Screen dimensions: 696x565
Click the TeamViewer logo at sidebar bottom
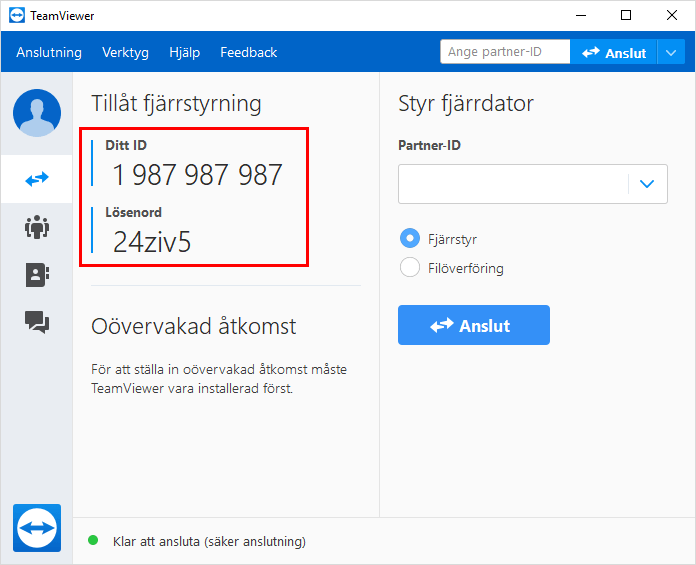click(x=37, y=528)
